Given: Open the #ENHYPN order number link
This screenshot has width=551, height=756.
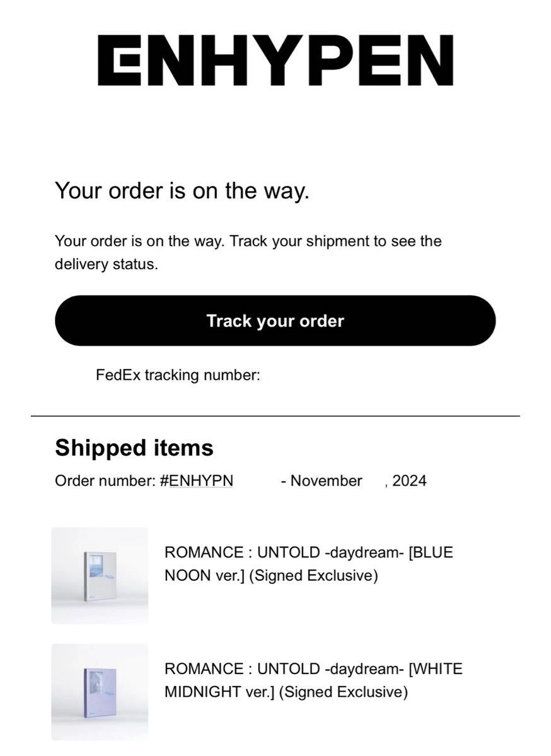Looking at the screenshot, I should pyautogui.click(x=197, y=481).
